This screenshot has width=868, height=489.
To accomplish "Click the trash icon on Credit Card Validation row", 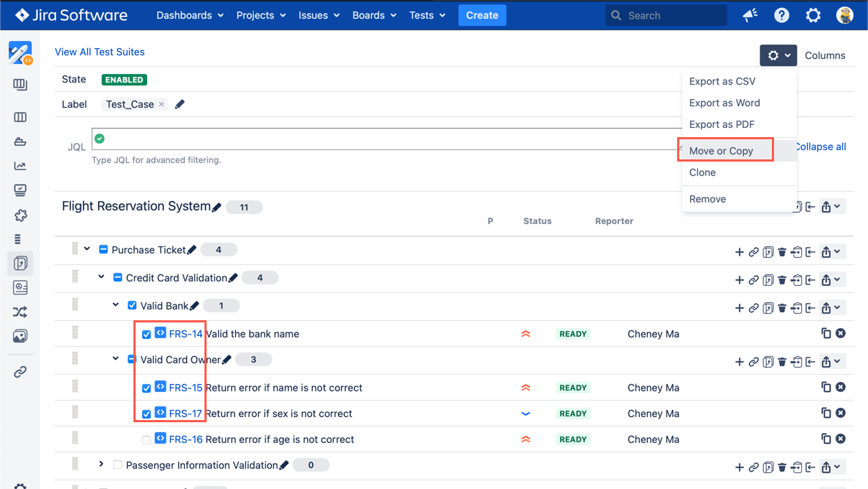I will (x=783, y=280).
